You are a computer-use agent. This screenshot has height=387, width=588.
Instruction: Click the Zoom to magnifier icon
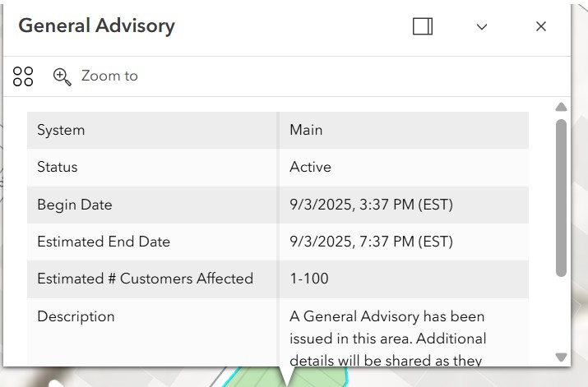click(62, 76)
